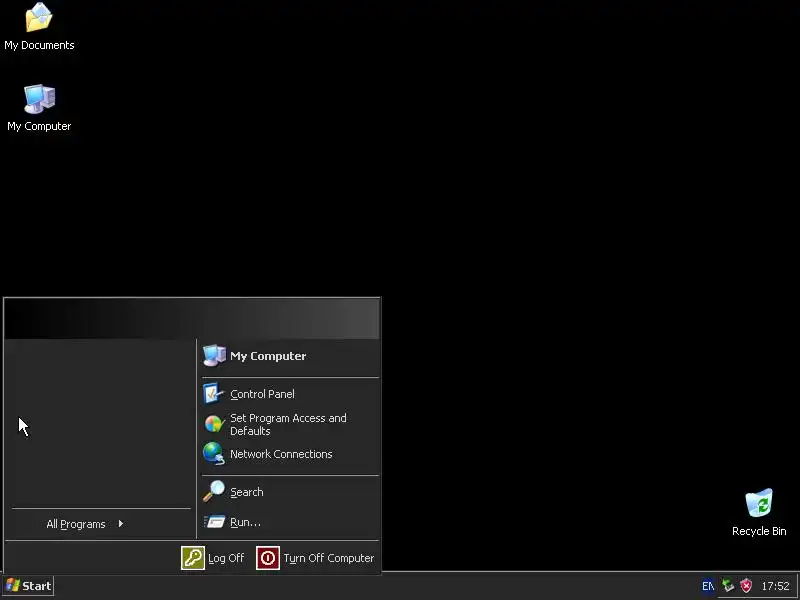Open My Computer from the Start menu

tap(290, 356)
